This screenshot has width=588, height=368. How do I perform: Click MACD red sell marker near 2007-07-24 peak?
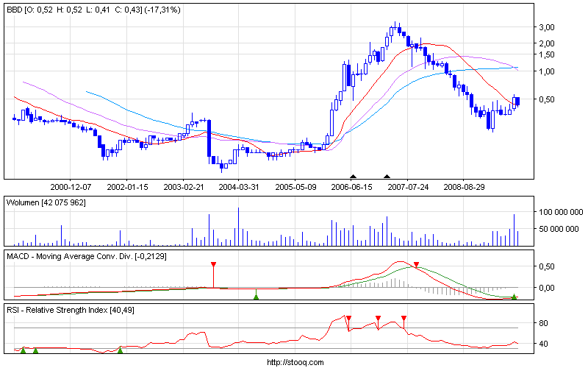click(416, 265)
